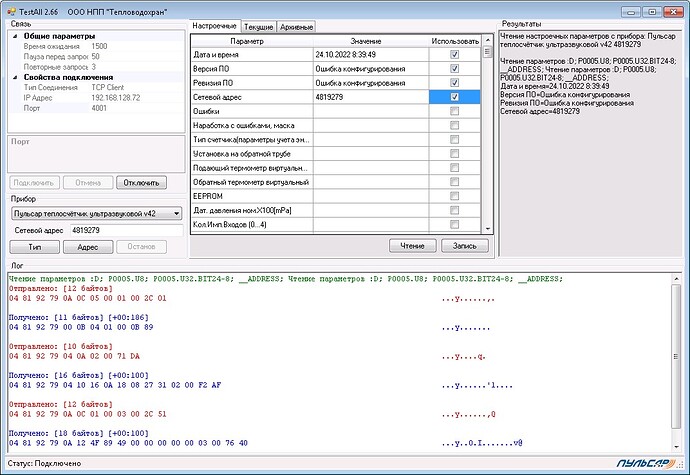Enable the Ошибки use checkbox
This screenshot has width=690, height=475.
455,111
